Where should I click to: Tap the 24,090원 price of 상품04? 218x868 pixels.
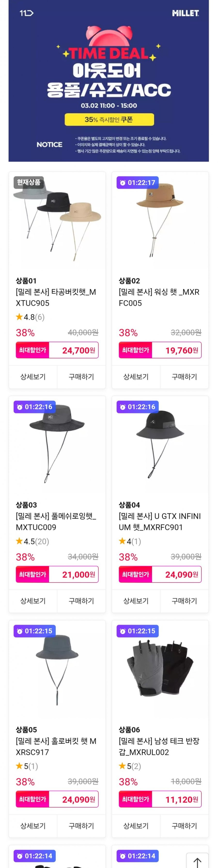[181, 574]
